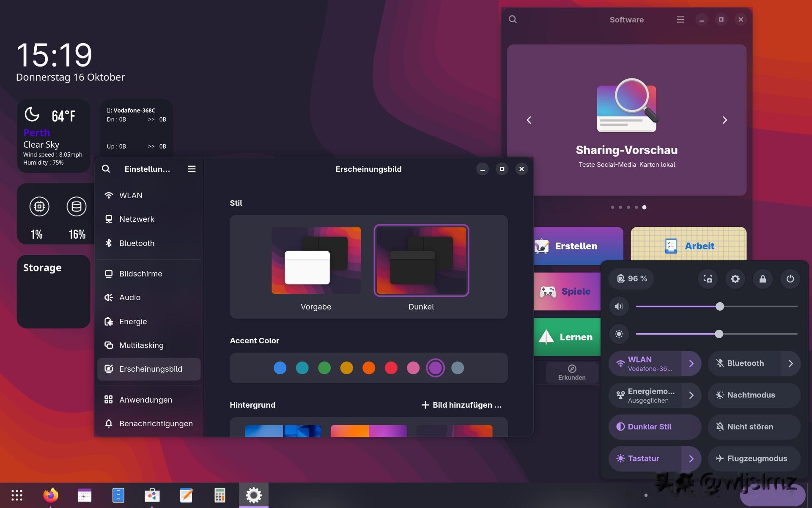Open settings via quick settings gear icon
The image size is (812, 508).
735,279
